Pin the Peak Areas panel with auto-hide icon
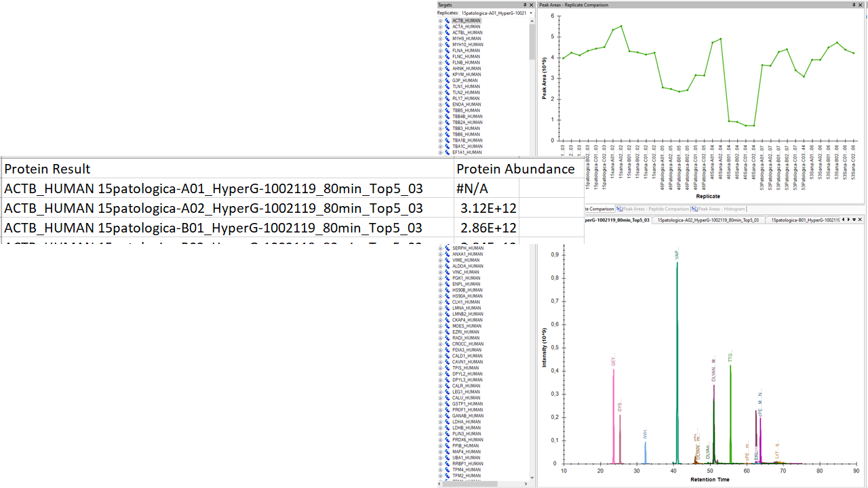 pos(853,5)
